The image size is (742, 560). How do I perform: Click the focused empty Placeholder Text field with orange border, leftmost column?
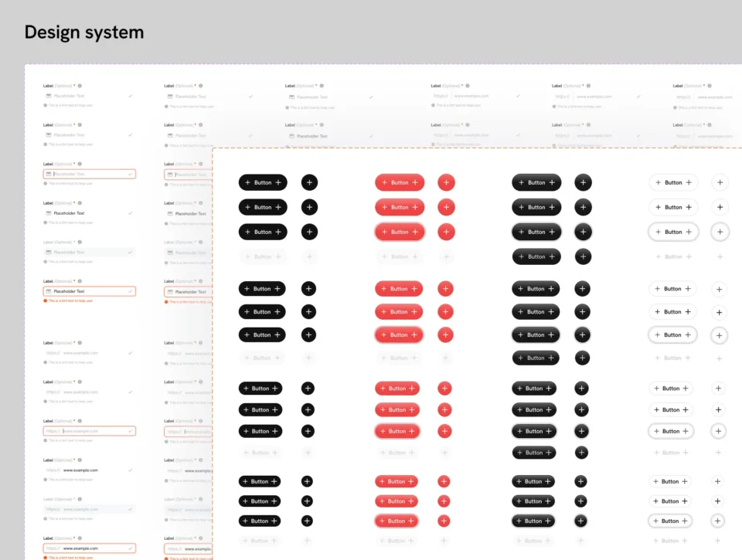pyautogui.click(x=90, y=174)
